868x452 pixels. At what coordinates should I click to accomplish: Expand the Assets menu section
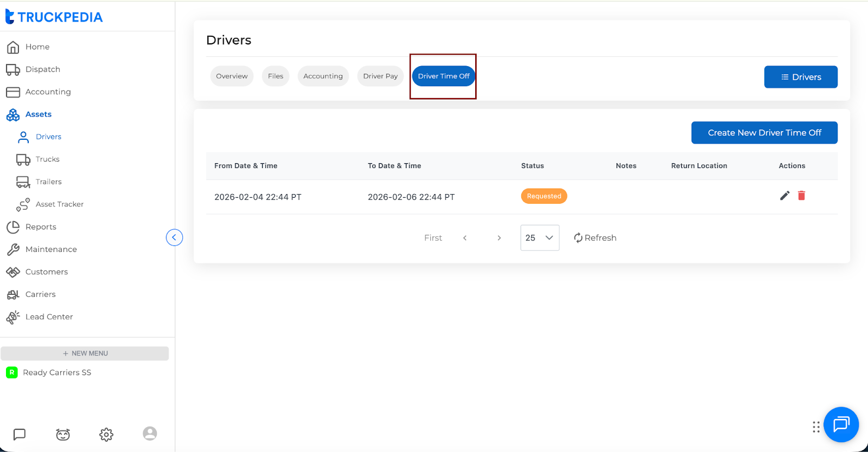pos(38,114)
